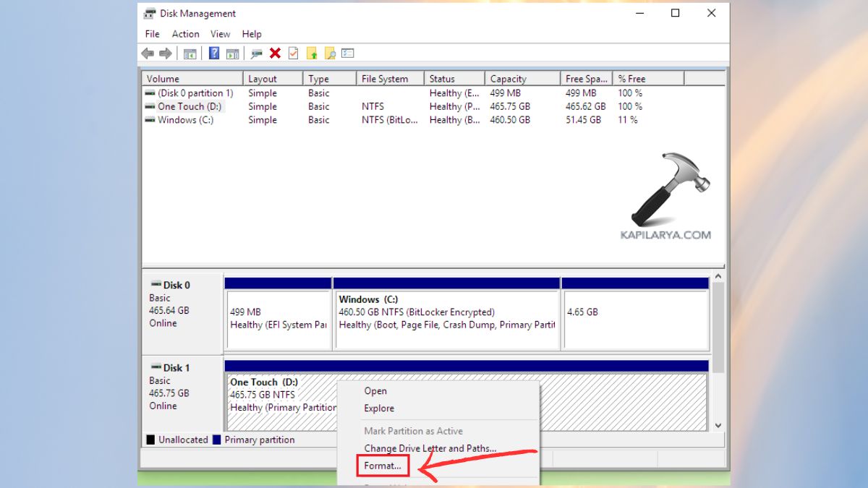Viewport: 868px width, 488px height.
Task: Click the yellow folder icon with green up arrow
Action: (311, 53)
